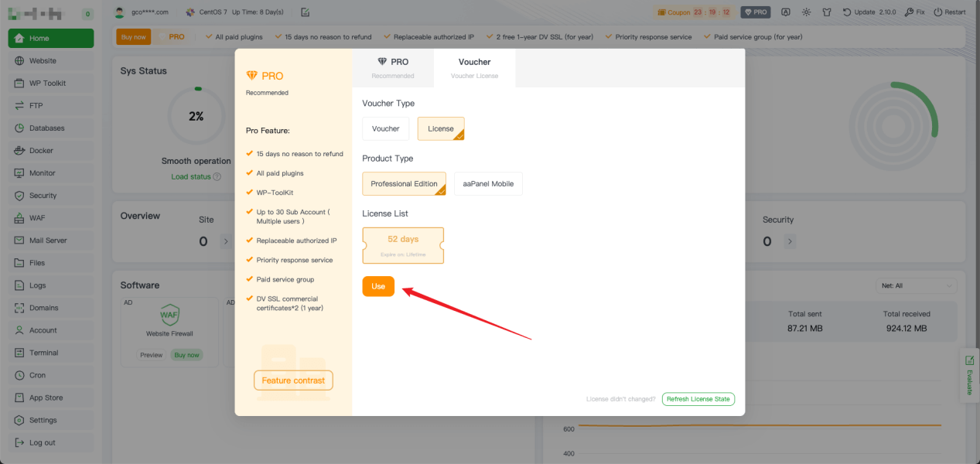
Task: Click the Restart power icon
Action: (x=938, y=12)
